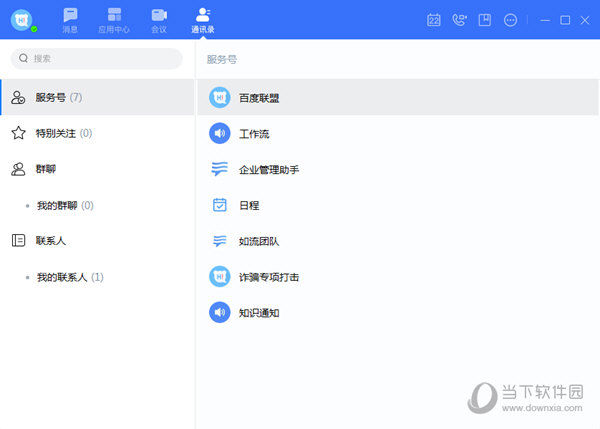This screenshot has height=429, width=600.
Task: Click the 搜索 search field
Action: click(x=96, y=59)
